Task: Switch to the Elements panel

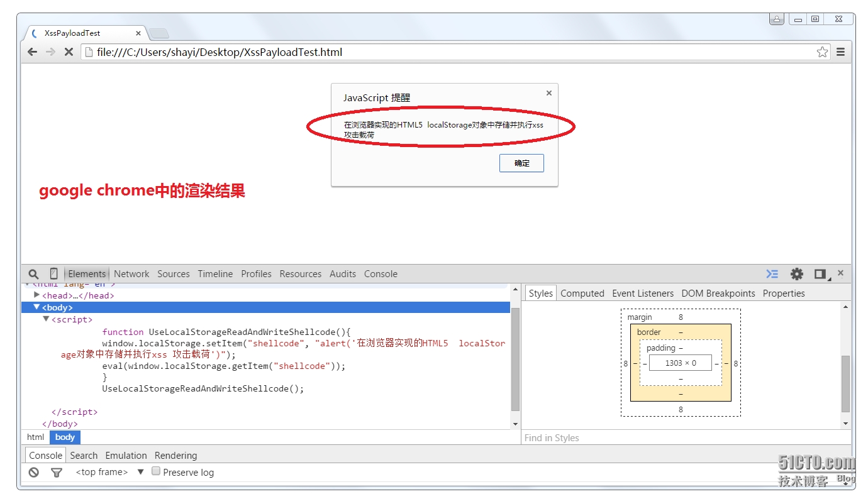Action: coord(87,274)
